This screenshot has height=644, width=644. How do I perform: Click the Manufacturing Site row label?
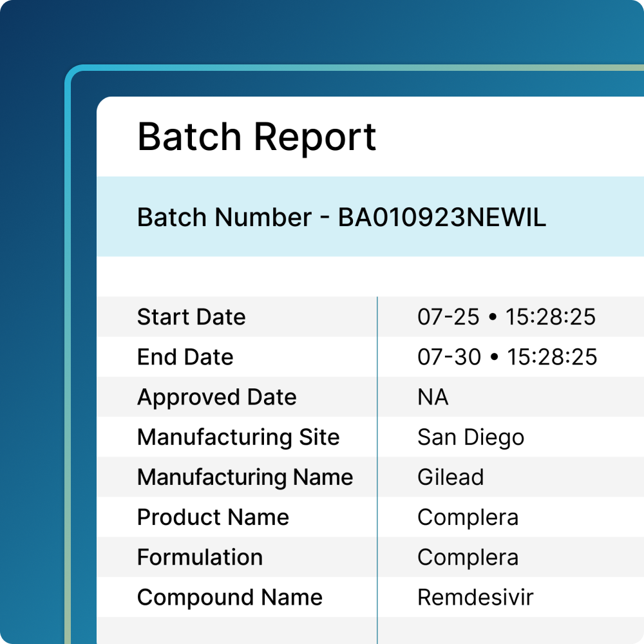238,437
